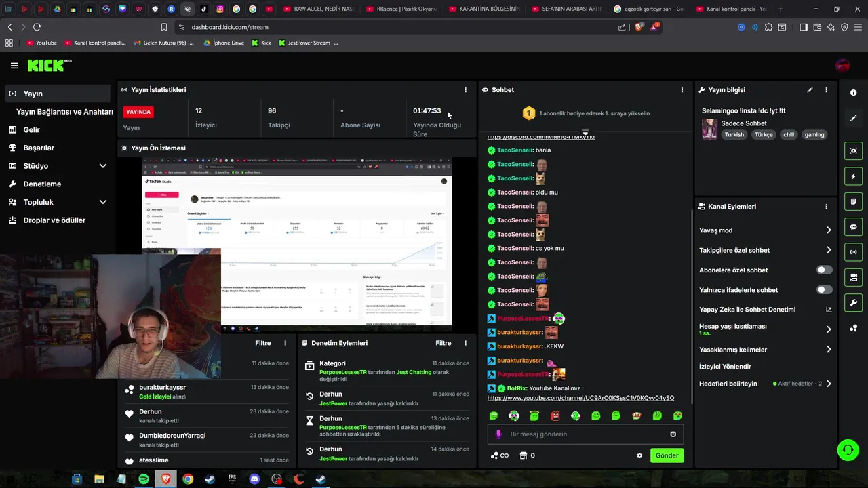
Task: Click the lightning bolt sidebar icon
Action: 853,176
